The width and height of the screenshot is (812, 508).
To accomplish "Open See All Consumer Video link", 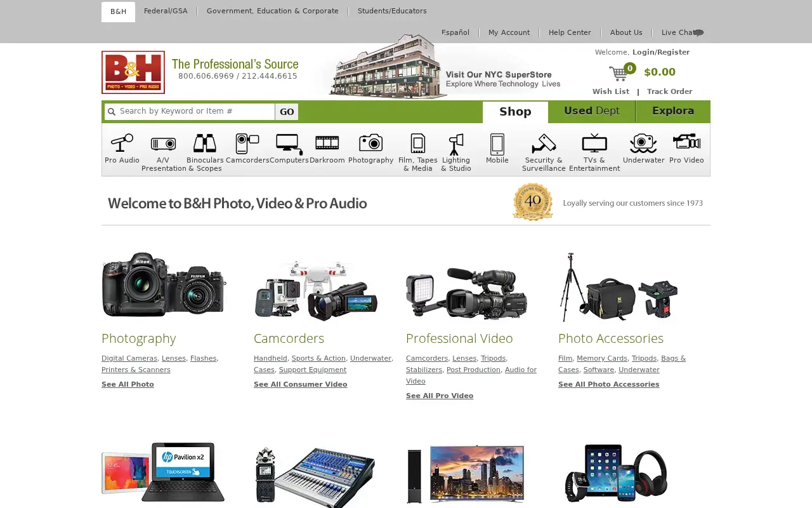I will [301, 384].
